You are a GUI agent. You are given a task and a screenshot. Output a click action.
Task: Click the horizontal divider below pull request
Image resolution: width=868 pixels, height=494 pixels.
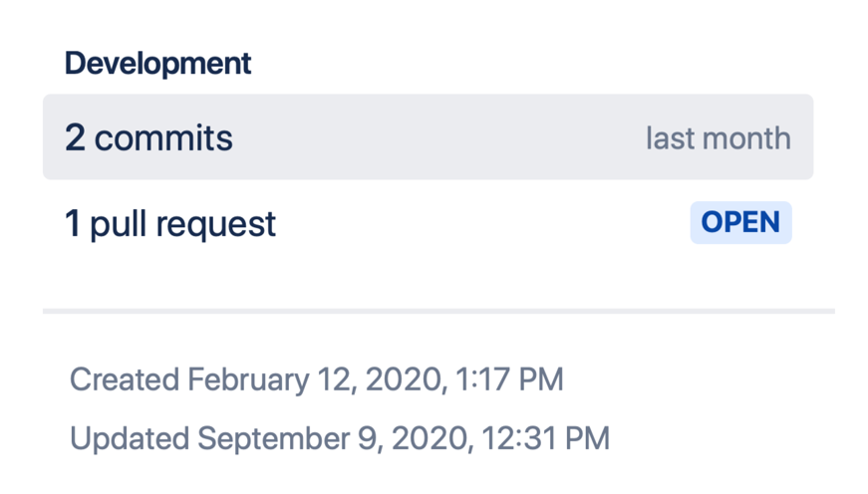(x=438, y=311)
